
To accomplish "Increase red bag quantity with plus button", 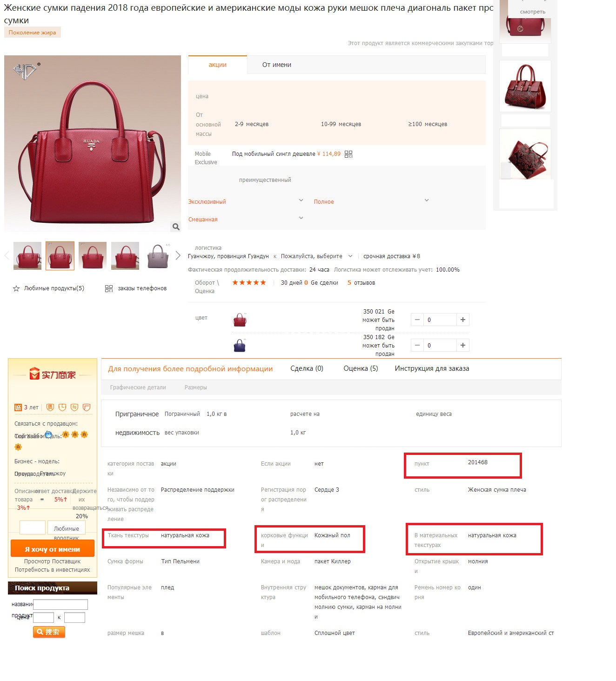I will 463,320.
